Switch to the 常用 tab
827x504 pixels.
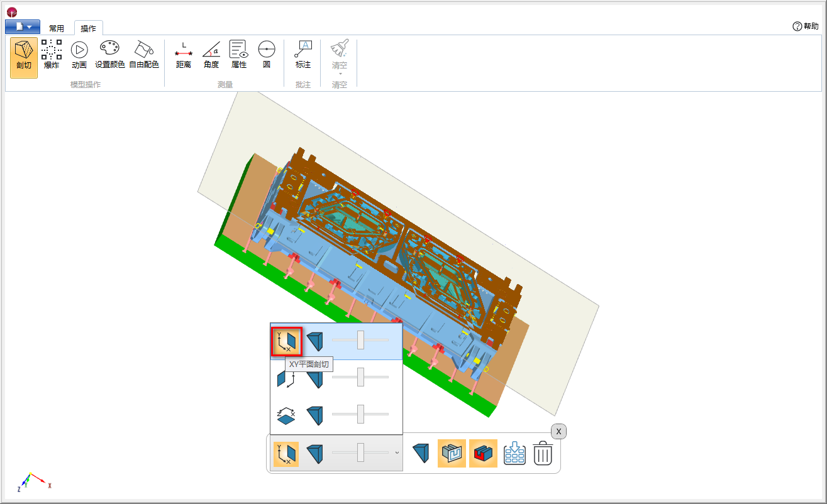[57, 28]
